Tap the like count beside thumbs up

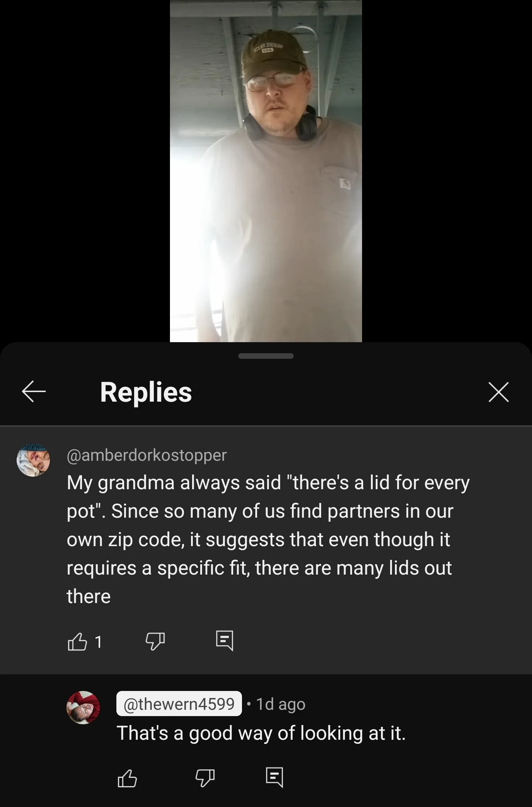coord(98,642)
